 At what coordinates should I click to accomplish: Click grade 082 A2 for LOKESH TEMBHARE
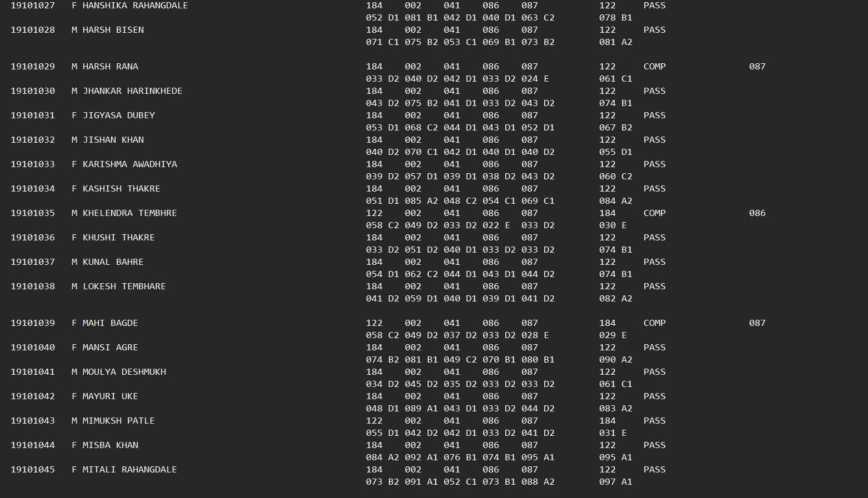coord(616,299)
